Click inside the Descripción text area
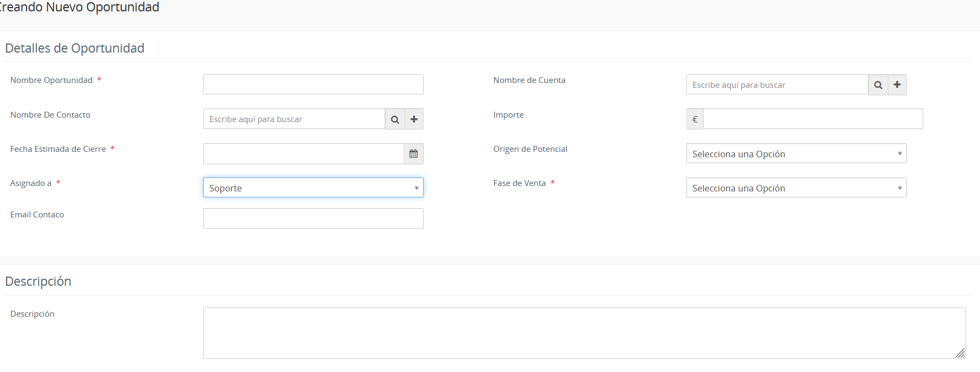 [584, 333]
